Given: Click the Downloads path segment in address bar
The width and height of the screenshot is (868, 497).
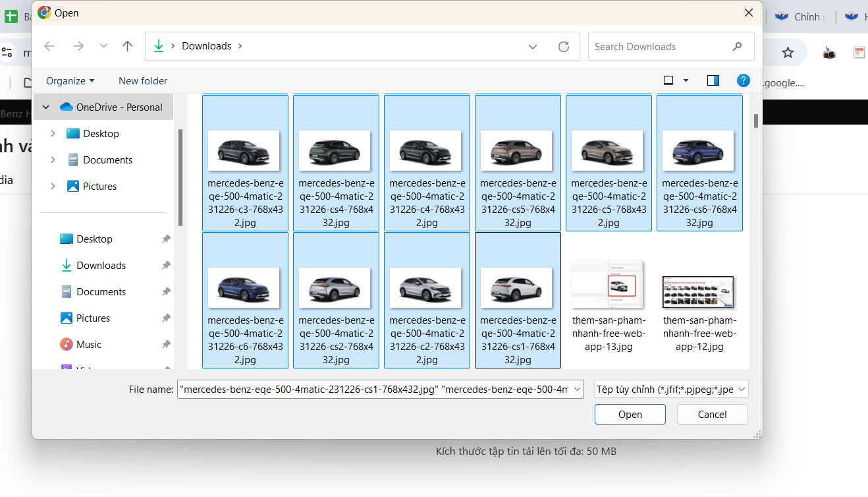Looking at the screenshot, I should (206, 46).
